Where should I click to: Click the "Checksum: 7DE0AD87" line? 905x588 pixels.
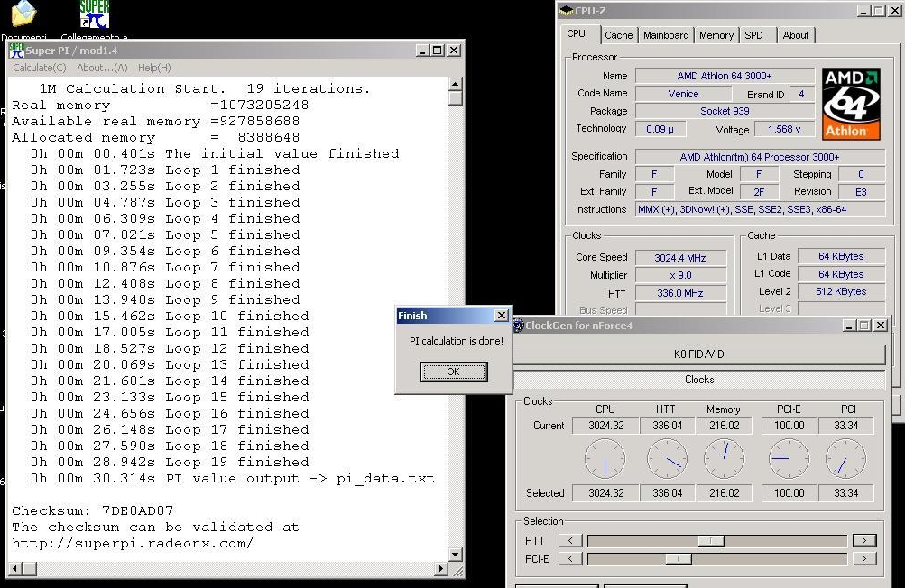click(x=92, y=510)
